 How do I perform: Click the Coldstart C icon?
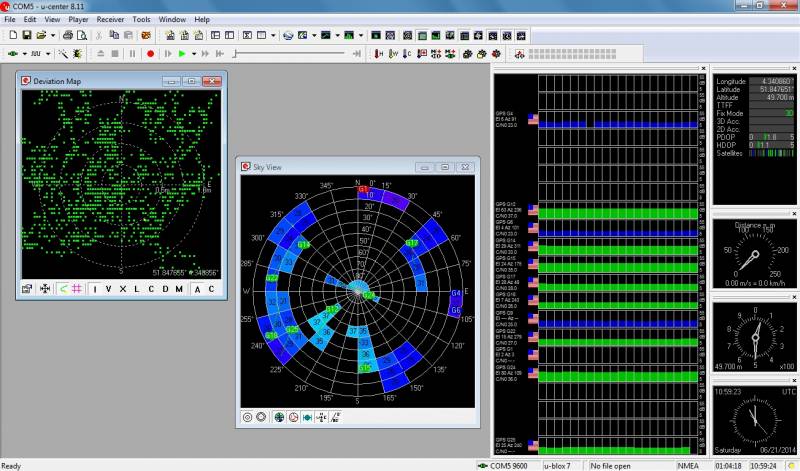point(407,54)
